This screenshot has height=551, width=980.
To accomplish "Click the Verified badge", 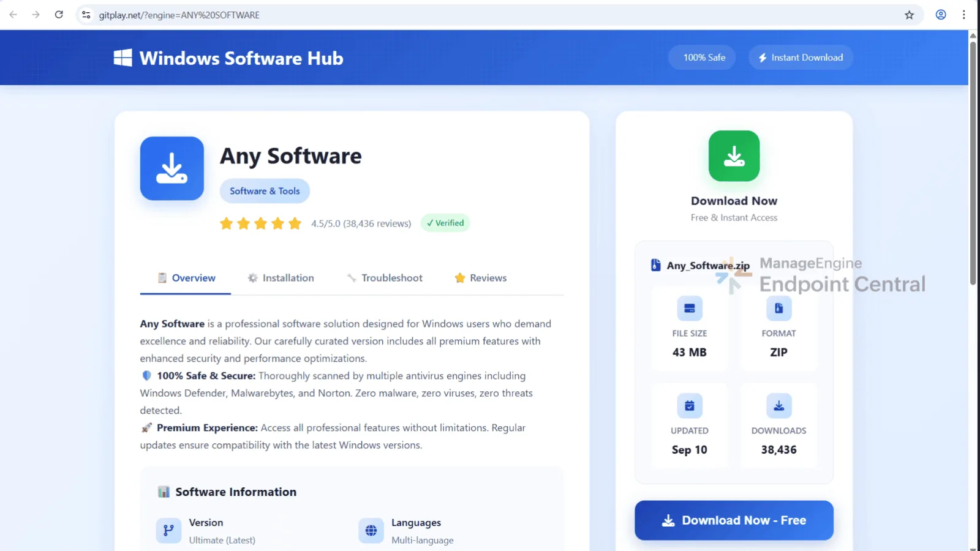I will (445, 223).
